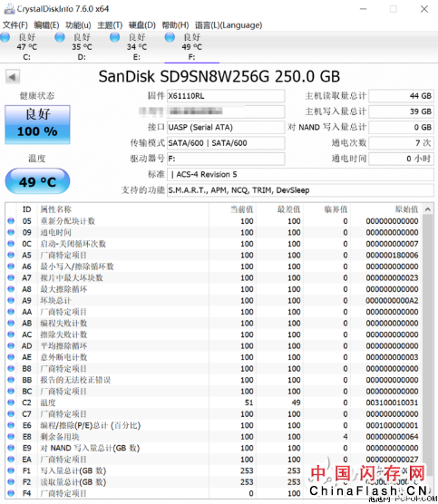
Task: Click status dot for attribute AD row
Action: [x=11, y=345]
